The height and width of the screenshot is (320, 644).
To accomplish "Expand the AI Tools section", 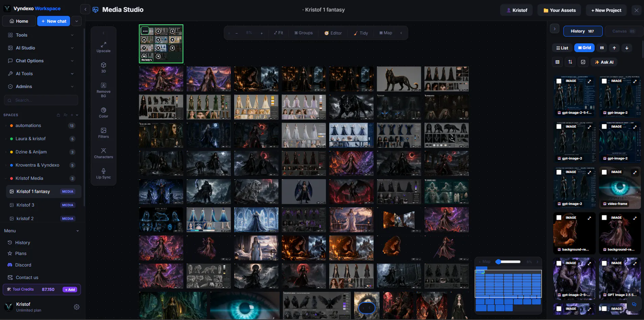I will (x=41, y=73).
